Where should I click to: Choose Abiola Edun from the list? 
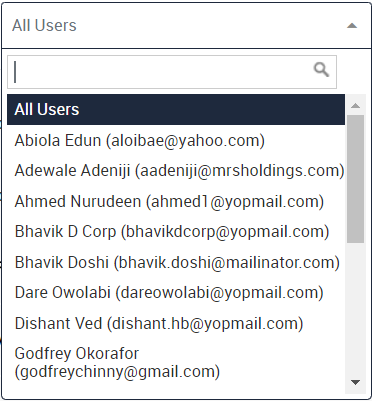pyautogui.click(x=176, y=140)
